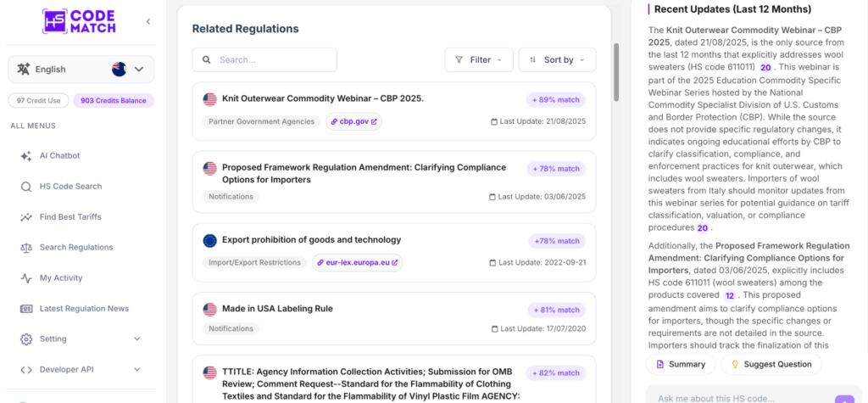The image size is (868, 403).
Task: Click citation badge 12 in Recent Updates
Action: coord(730,295)
